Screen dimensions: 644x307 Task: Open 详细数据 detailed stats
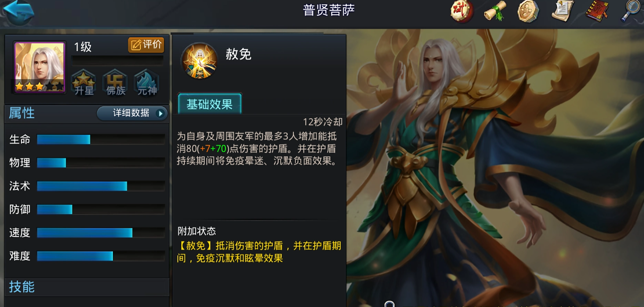(x=132, y=113)
